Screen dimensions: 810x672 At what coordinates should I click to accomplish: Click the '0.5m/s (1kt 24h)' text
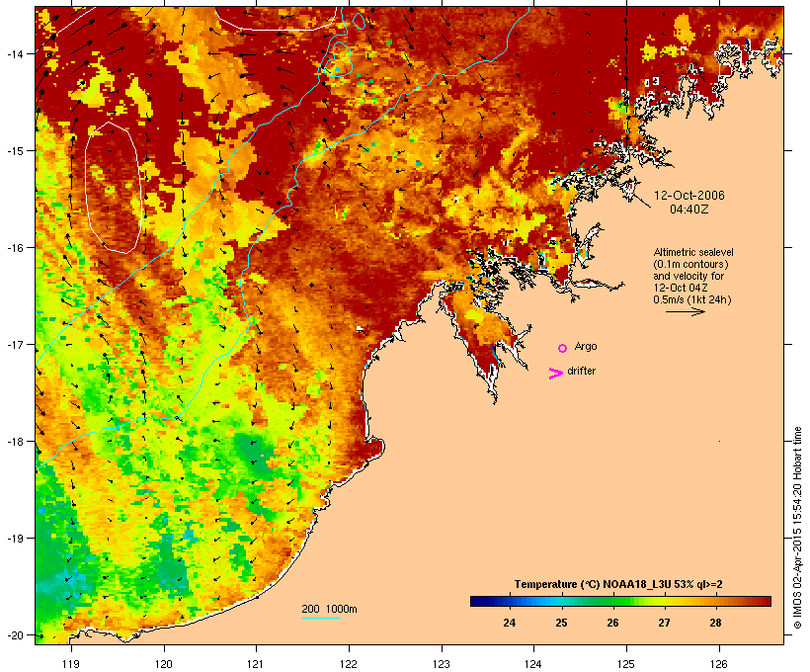point(692,299)
